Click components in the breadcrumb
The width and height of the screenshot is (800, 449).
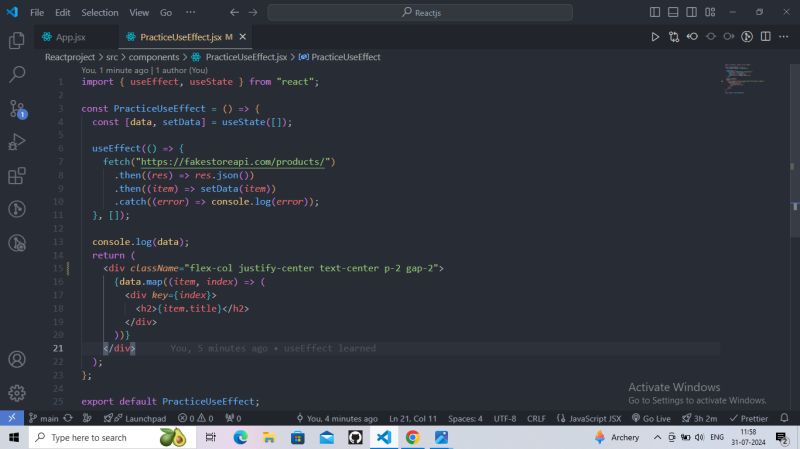tap(154, 57)
